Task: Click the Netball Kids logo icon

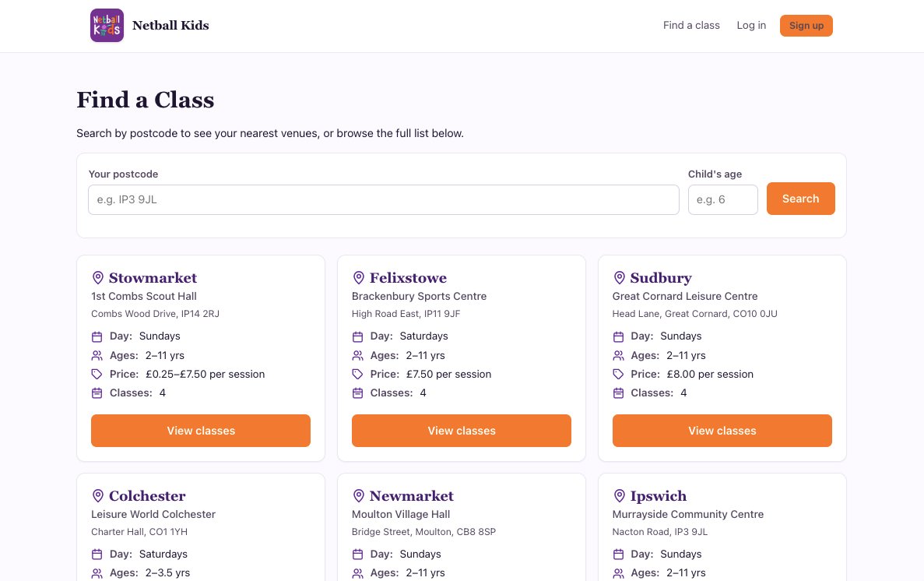Action: (107, 26)
